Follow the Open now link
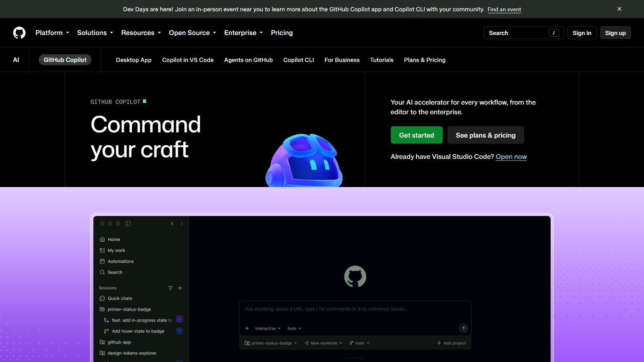Viewport: 644px width, 362px height. (x=511, y=157)
